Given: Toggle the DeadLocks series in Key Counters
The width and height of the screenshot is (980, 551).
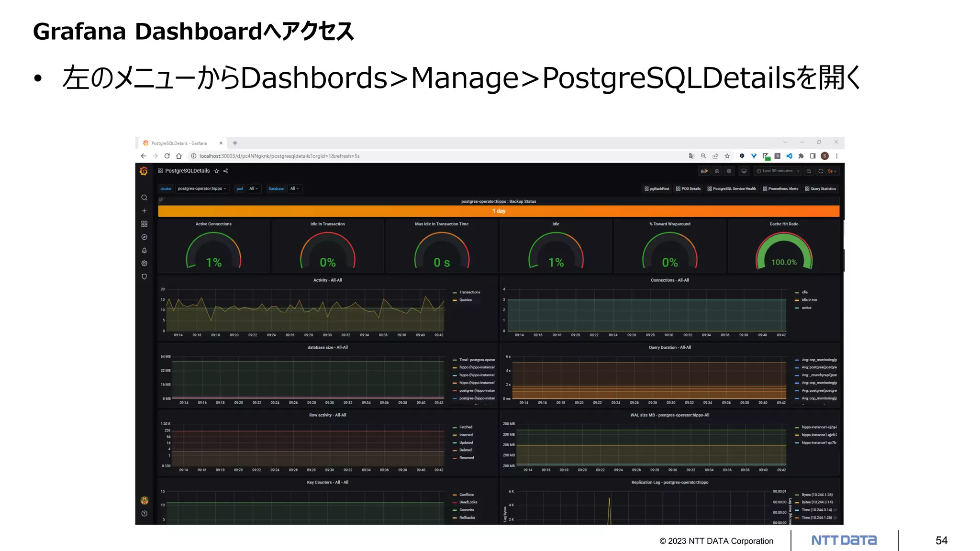Looking at the screenshot, I should tap(468, 502).
